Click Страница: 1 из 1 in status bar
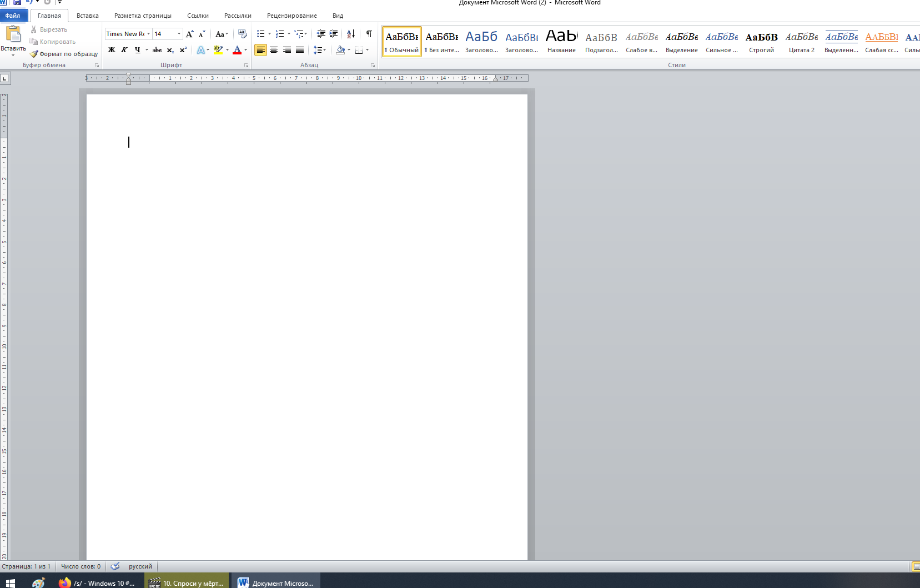920x588 pixels. tap(26, 566)
